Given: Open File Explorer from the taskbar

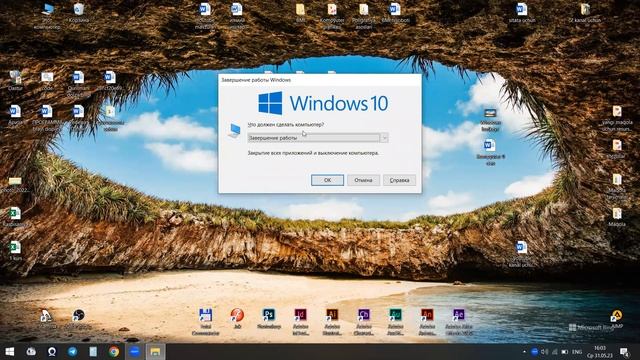Looking at the screenshot, I should [x=155, y=351].
